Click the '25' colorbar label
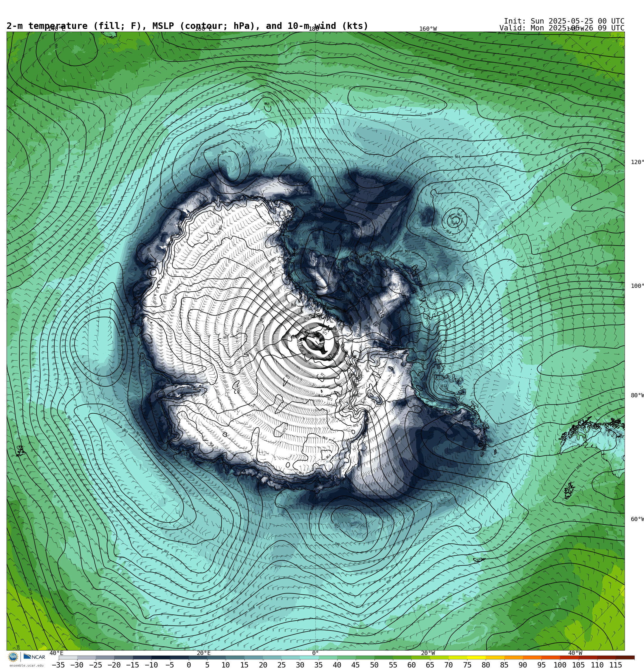Image resolution: width=644 pixels, height=669 pixels. pyautogui.click(x=281, y=665)
